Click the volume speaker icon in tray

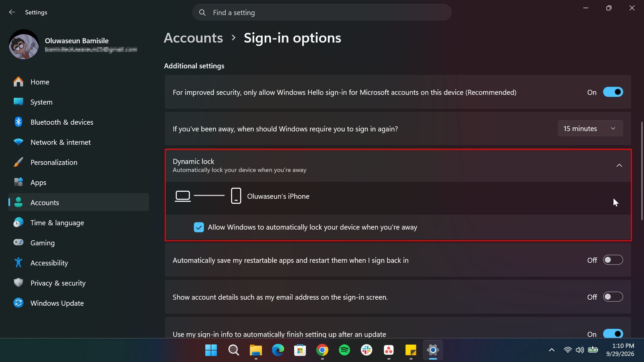click(x=580, y=350)
